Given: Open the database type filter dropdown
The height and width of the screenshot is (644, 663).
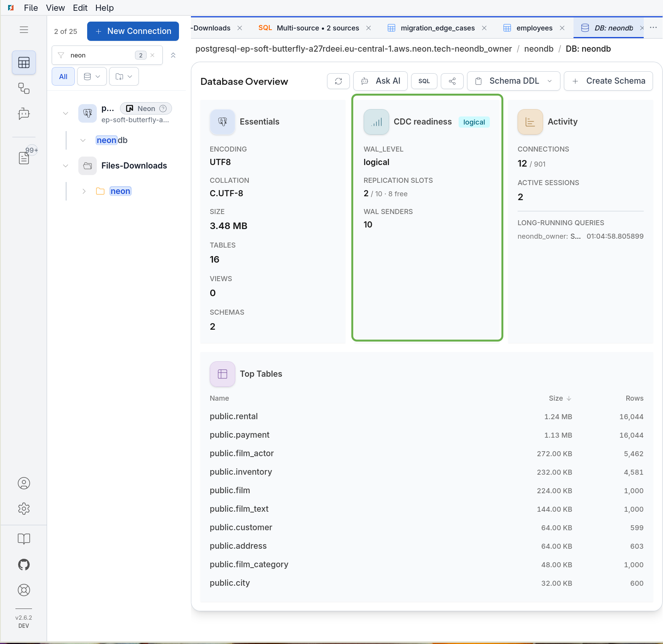Looking at the screenshot, I should point(92,76).
